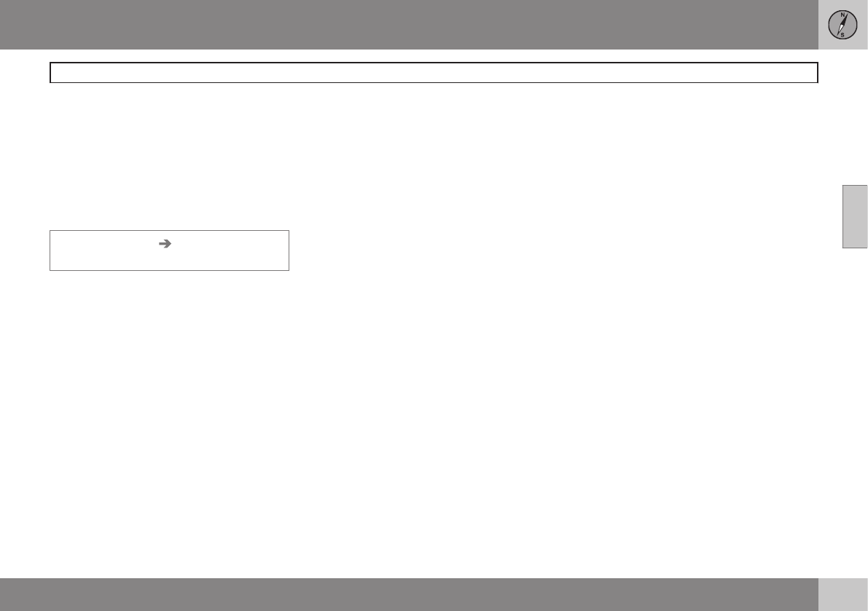Select the gray side tab on right edge
The image size is (868, 611).
point(855,217)
